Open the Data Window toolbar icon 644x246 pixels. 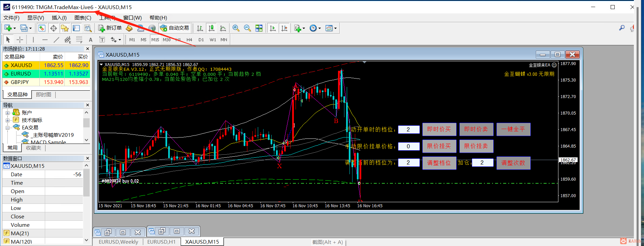[x=54, y=28]
